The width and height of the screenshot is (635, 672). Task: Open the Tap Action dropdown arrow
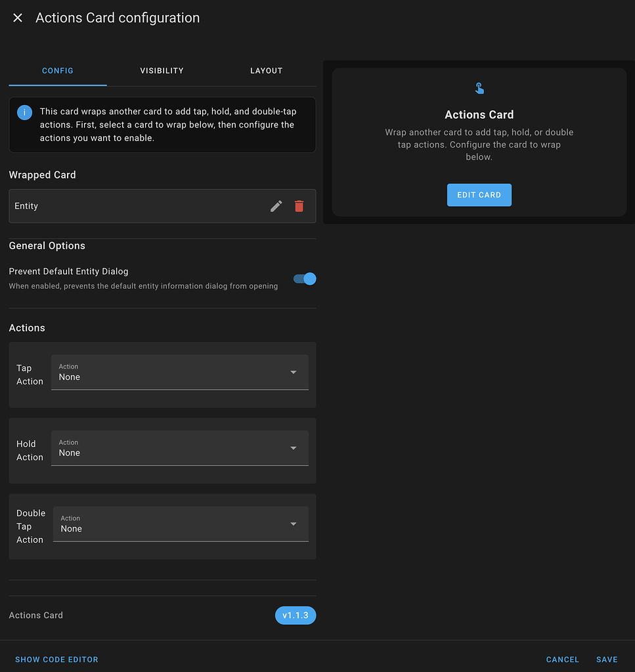(294, 372)
